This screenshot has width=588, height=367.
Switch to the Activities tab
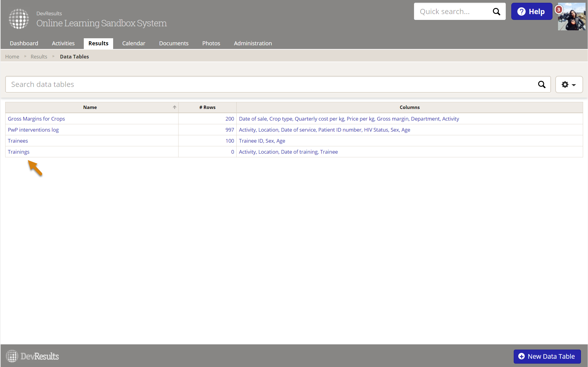coord(63,43)
